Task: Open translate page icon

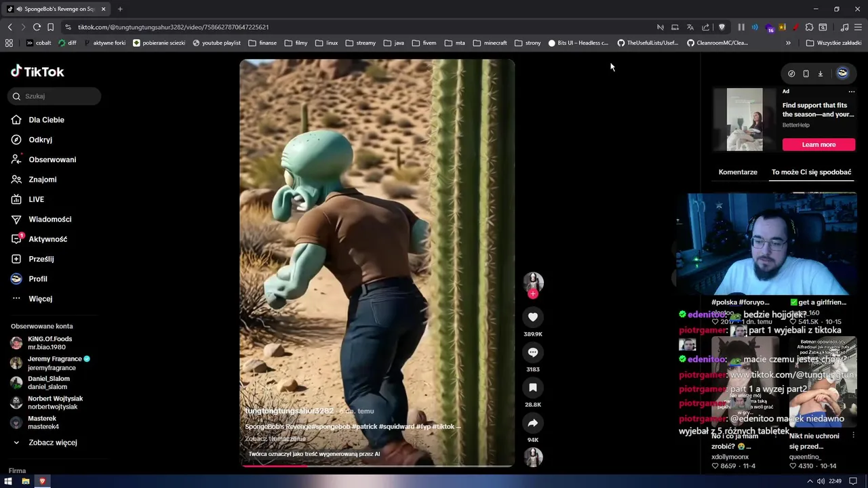Action: click(x=690, y=27)
